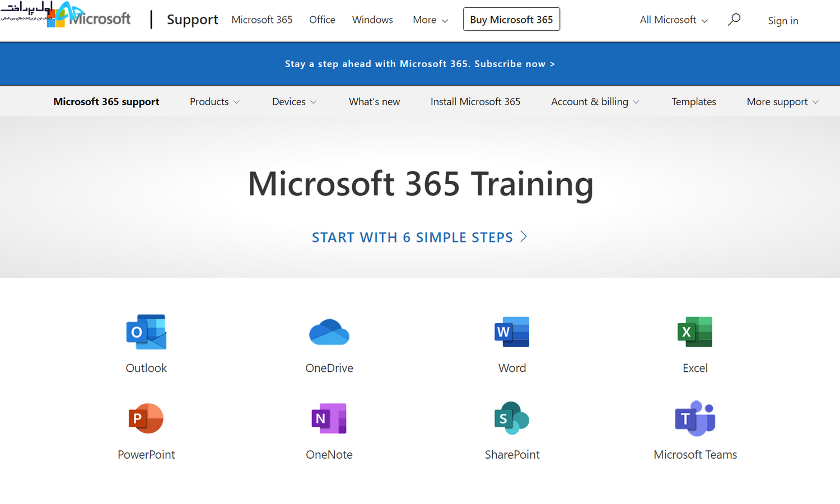Open the All Microsoft dropdown

click(674, 20)
